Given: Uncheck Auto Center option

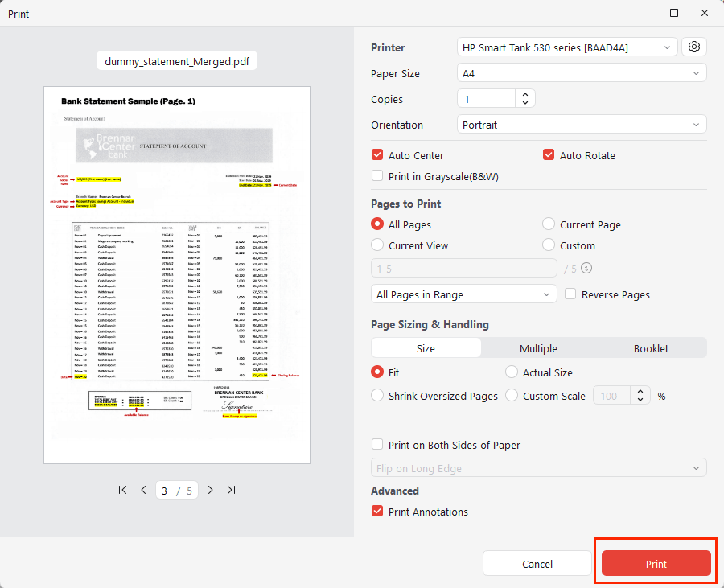Looking at the screenshot, I should (x=377, y=154).
